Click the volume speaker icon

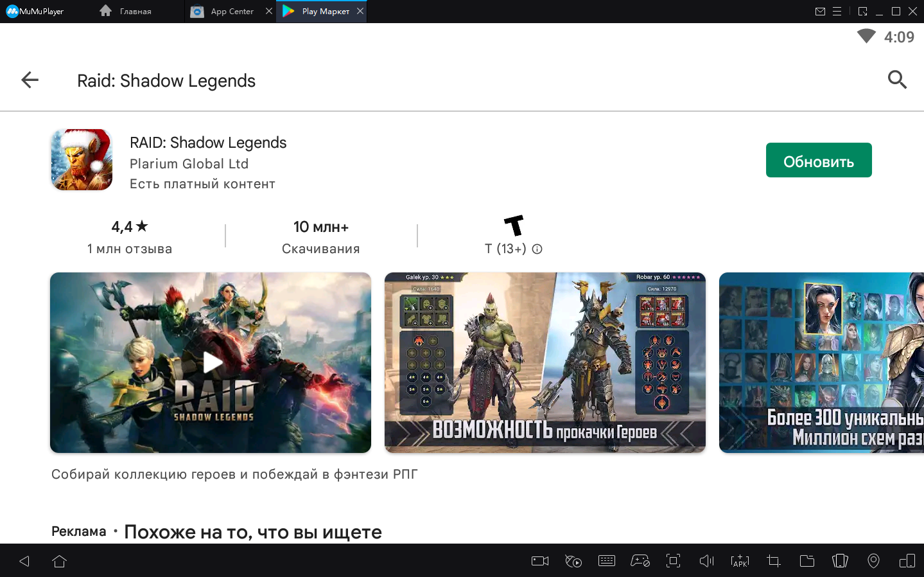(706, 561)
